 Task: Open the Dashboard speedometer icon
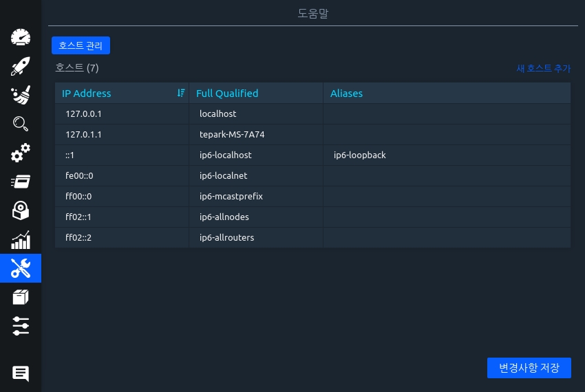point(21,37)
